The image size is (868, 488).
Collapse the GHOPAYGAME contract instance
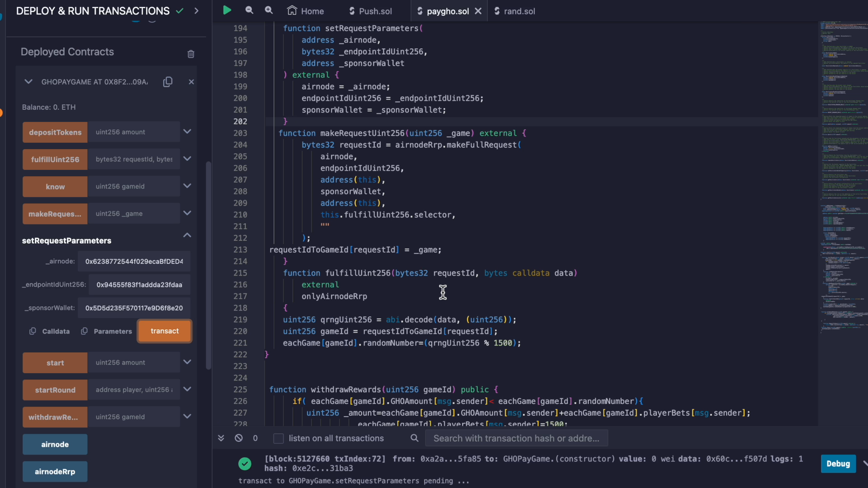tap(28, 82)
